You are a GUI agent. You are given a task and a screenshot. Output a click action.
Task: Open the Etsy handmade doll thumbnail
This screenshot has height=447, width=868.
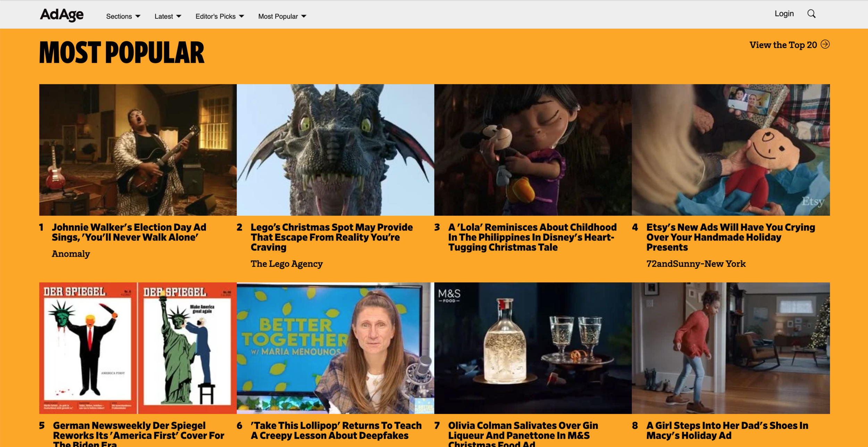click(x=731, y=150)
